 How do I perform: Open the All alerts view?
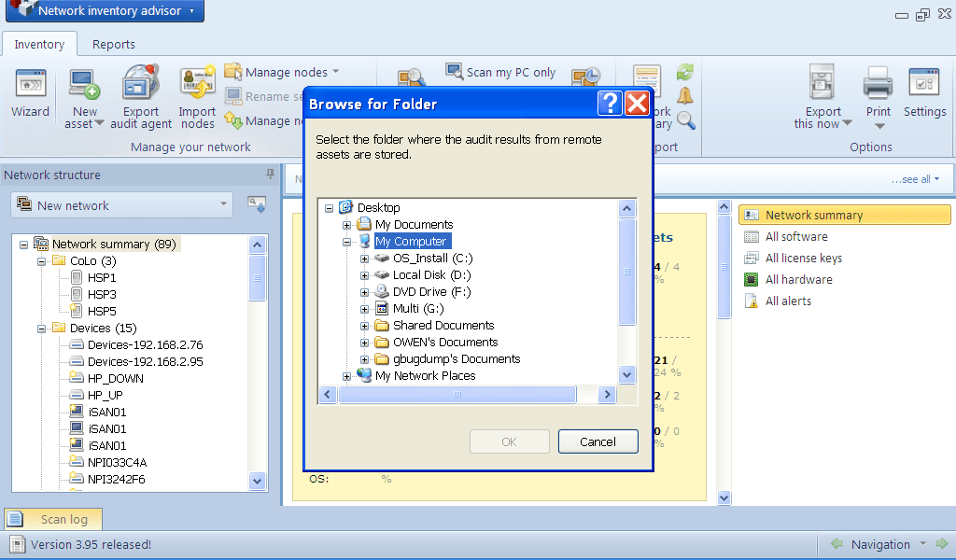tap(788, 301)
